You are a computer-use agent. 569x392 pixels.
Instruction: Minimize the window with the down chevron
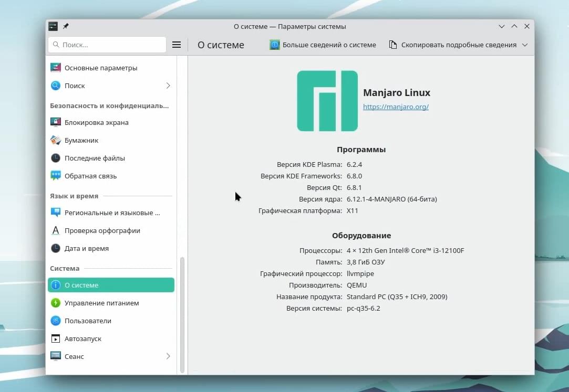(x=502, y=26)
